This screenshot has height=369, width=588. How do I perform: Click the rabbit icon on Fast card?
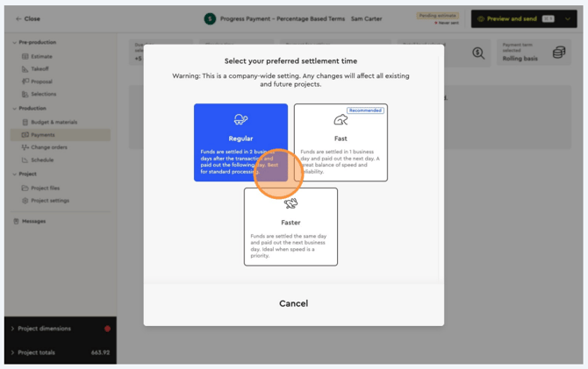(x=341, y=120)
